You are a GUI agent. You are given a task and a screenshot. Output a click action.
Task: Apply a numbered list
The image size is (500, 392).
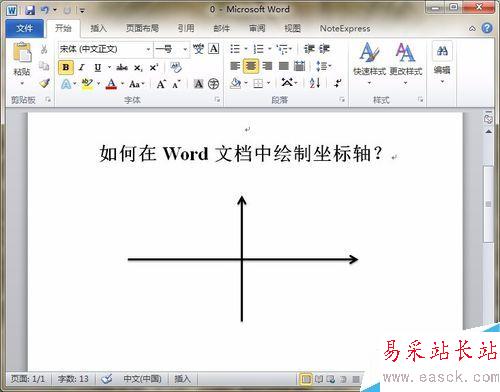point(259,49)
